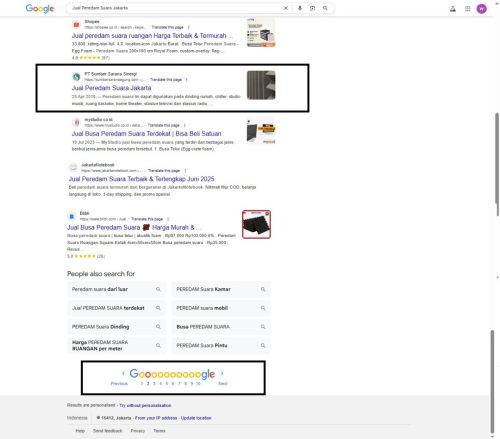Search for "PEREDAM Suara Dinding"
Screen dimensions: 500x439
pos(116,327)
